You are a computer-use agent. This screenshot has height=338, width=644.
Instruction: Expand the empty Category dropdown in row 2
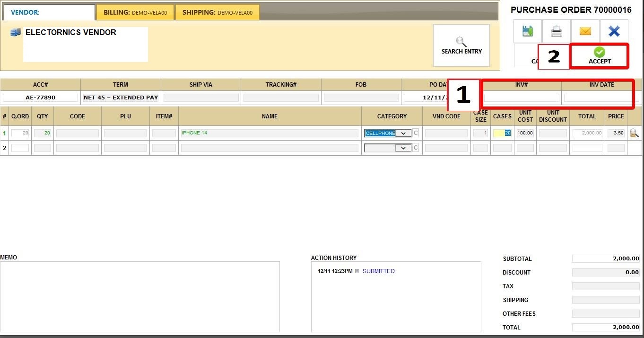tap(403, 148)
